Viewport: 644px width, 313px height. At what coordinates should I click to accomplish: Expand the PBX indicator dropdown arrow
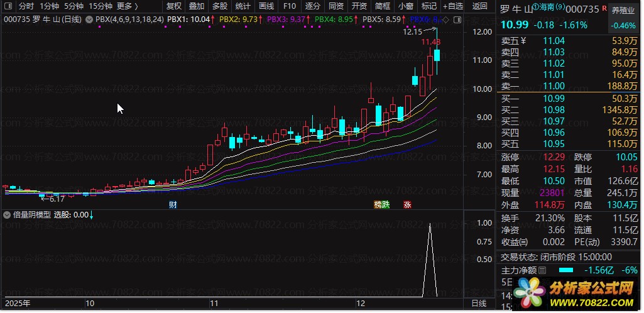tap(89, 19)
